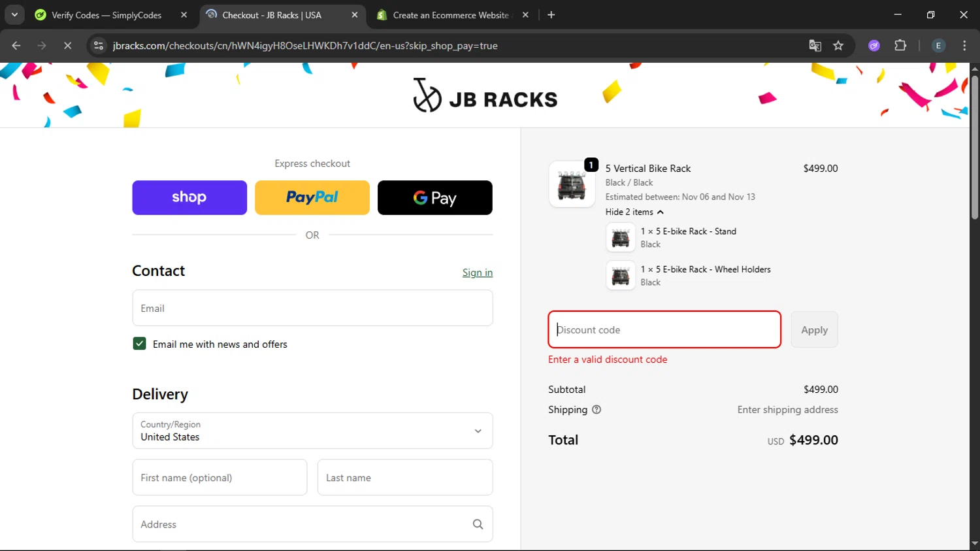The height and width of the screenshot is (551, 980).
Task: Click the page vertical scrollbar
Action: pos(975,147)
